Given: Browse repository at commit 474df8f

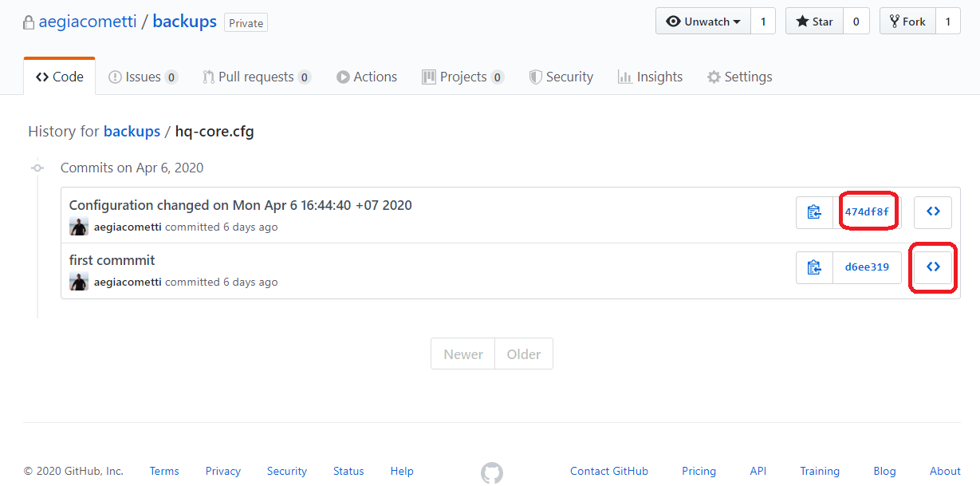Looking at the screenshot, I should (x=933, y=211).
